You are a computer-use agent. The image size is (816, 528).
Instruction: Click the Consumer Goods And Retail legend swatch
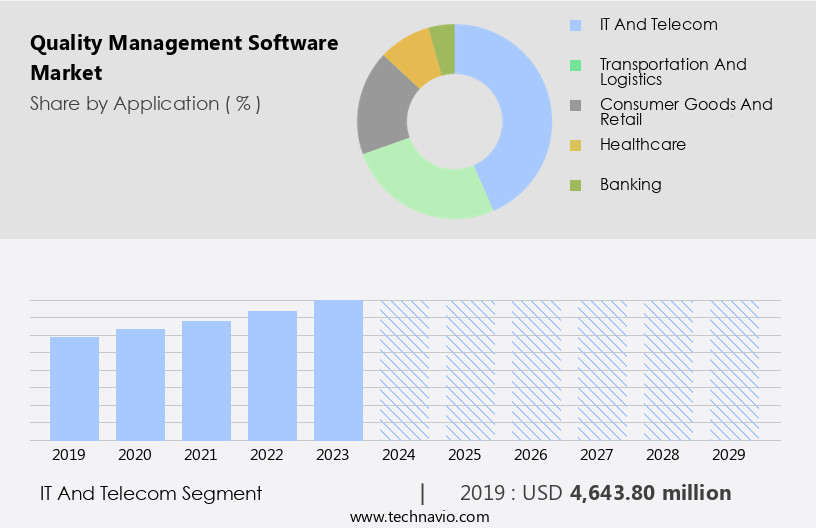click(575, 105)
